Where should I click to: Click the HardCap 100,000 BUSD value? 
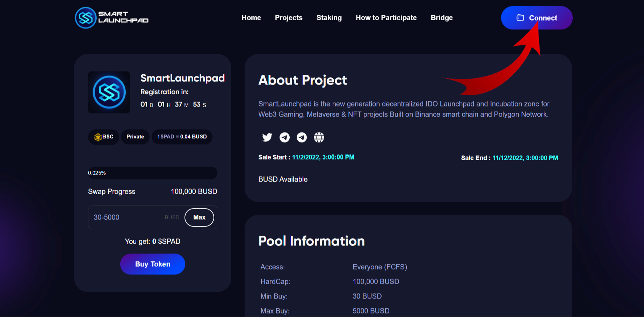click(376, 281)
